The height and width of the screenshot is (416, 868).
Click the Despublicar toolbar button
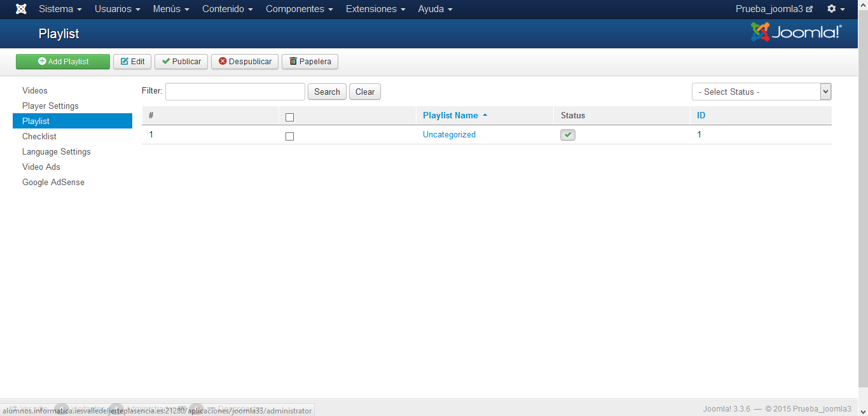point(245,62)
